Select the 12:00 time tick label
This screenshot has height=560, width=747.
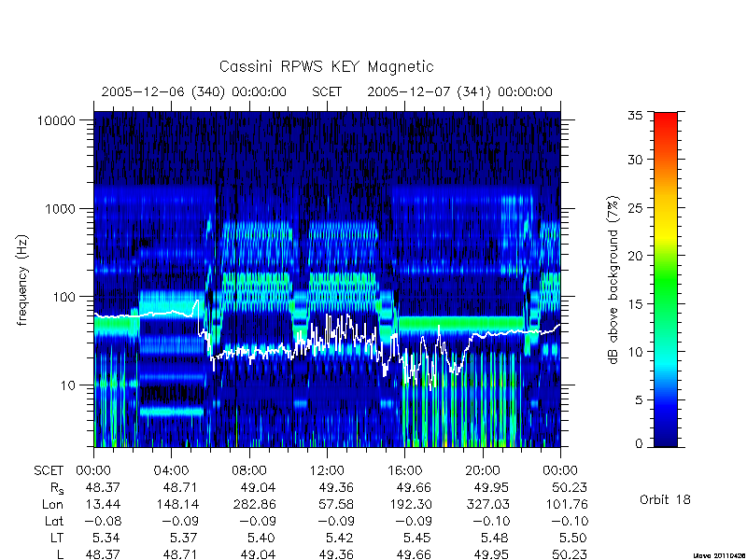327,471
